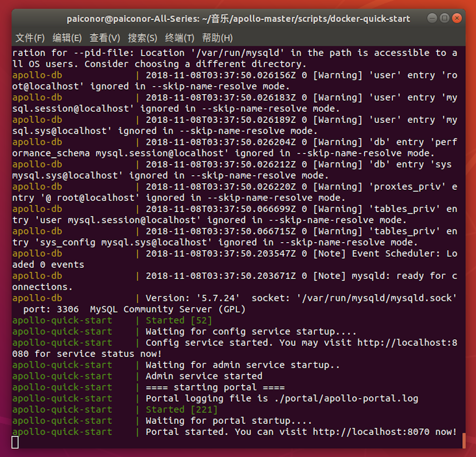Click 'Consider choosing a different directory.' text

(196, 64)
